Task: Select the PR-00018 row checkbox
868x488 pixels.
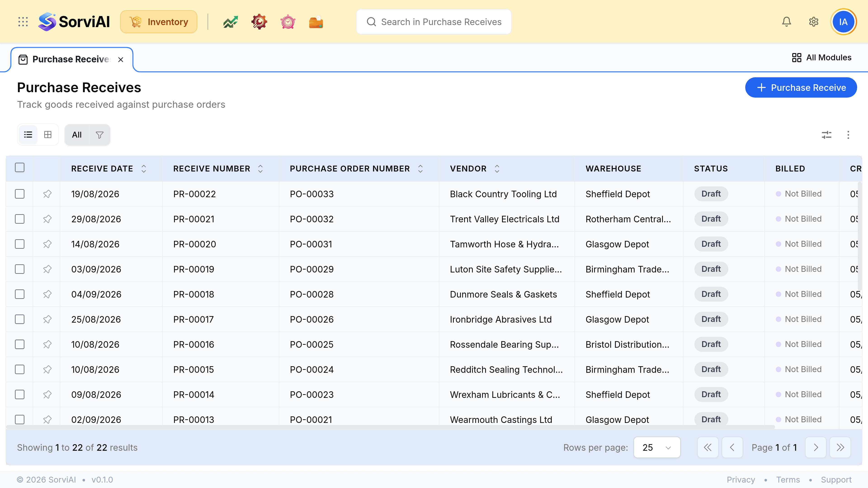Action: click(20, 294)
